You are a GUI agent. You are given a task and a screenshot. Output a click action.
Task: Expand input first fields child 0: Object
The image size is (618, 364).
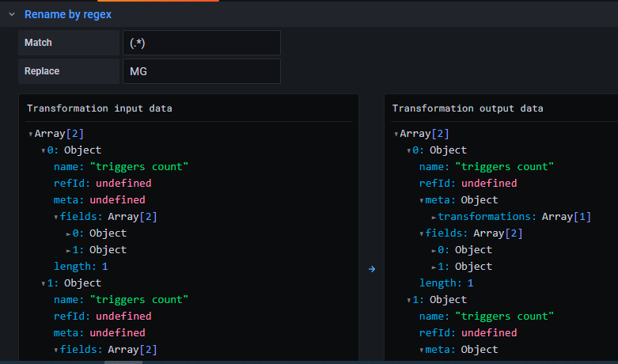coord(68,234)
